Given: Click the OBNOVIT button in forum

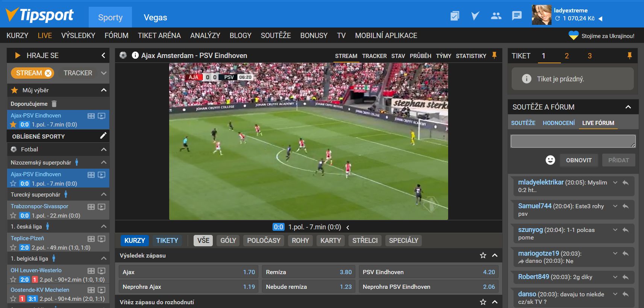Looking at the screenshot, I should click(x=579, y=160).
